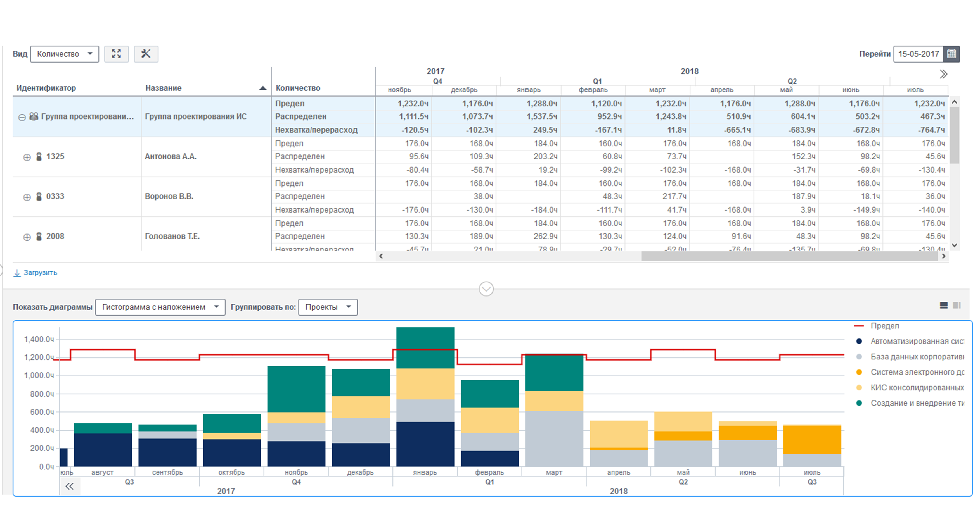
Task: Collapse chart panel with circled down arrow
Action: pos(486,289)
